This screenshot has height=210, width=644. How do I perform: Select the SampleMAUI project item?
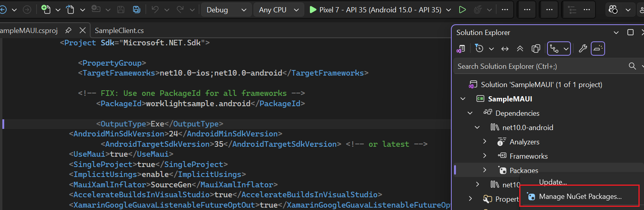510,99
